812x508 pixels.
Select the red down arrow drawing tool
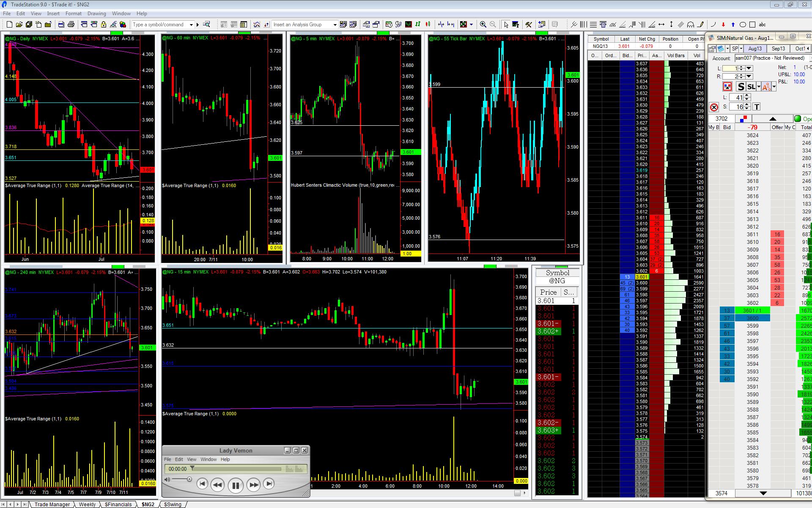[x=723, y=25]
